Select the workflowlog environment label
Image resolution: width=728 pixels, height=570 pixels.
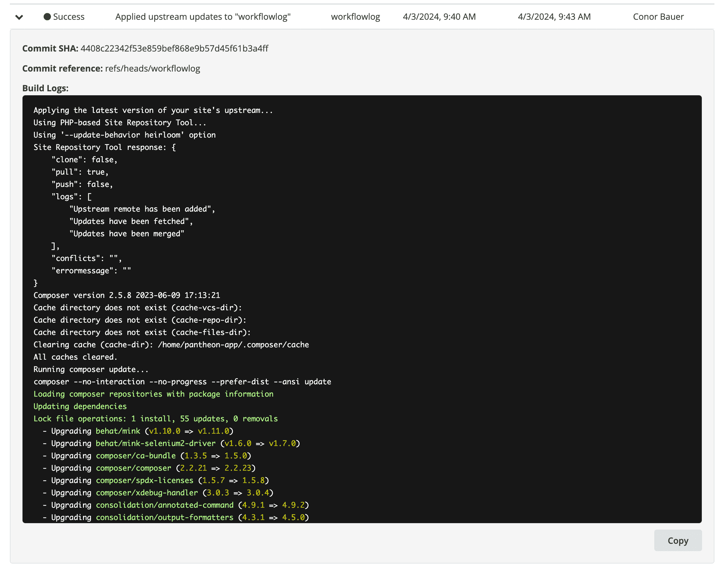(355, 17)
